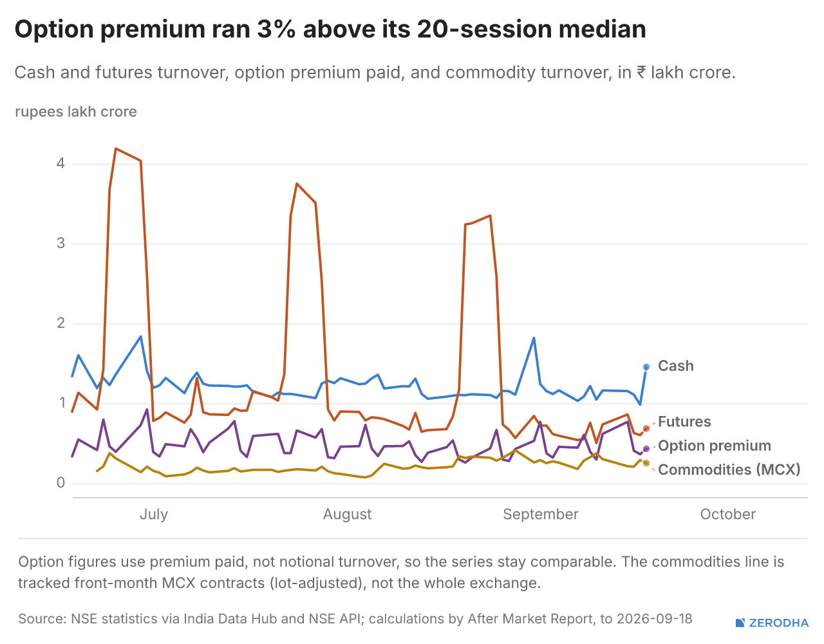This screenshot has width=824, height=644.
Task: Select the Cash series label
Action: coord(676,366)
